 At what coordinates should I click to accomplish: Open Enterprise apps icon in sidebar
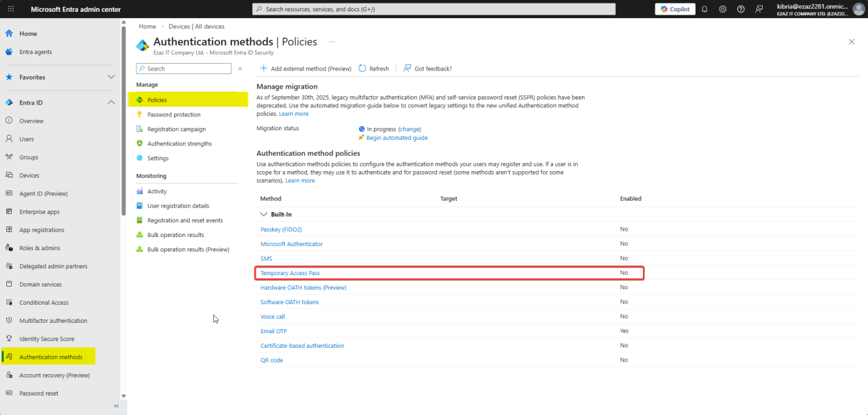pyautogui.click(x=9, y=211)
